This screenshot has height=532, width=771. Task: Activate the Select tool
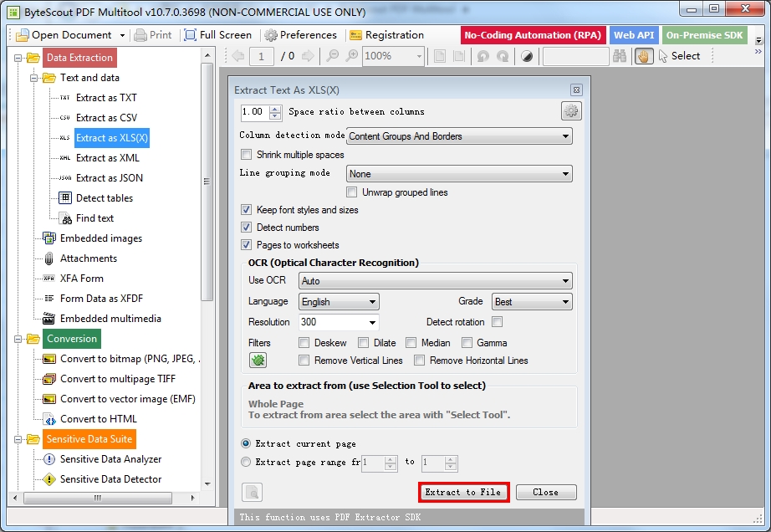point(679,56)
